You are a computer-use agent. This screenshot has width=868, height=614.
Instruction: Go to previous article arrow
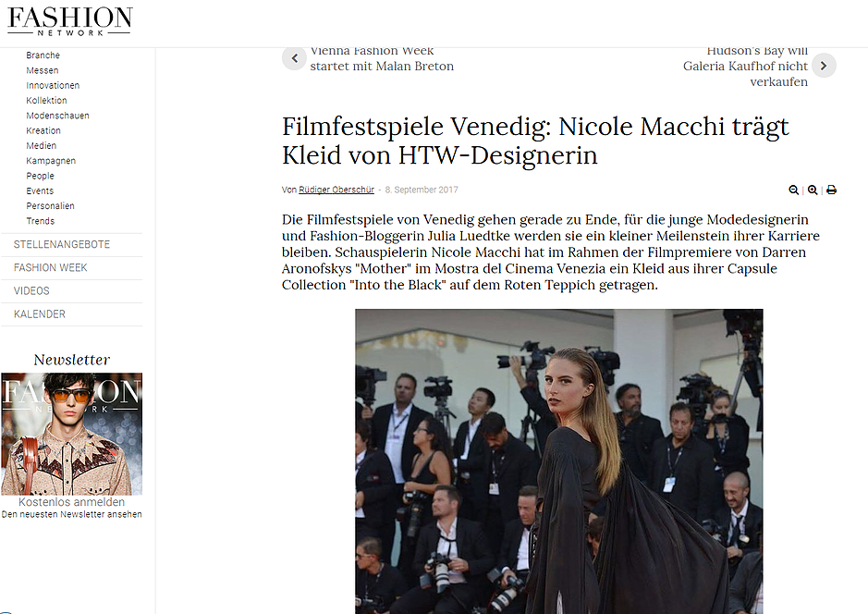(x=295, y=58)
